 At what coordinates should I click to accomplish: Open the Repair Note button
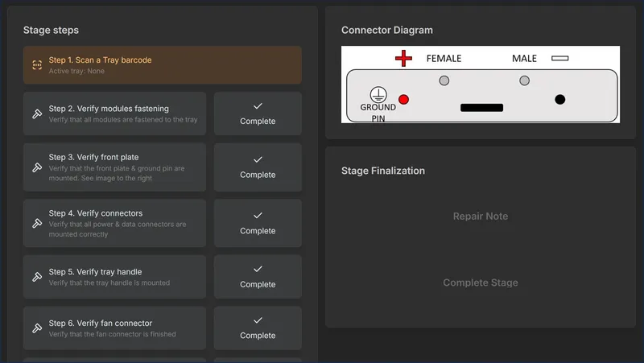pos(480,217)
